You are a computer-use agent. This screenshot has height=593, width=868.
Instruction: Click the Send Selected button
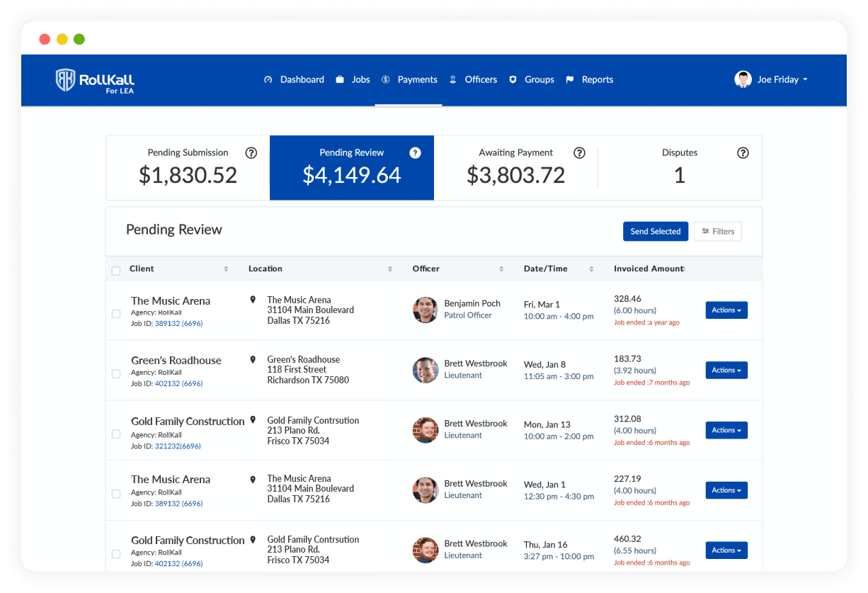click(x=655, y=232)
